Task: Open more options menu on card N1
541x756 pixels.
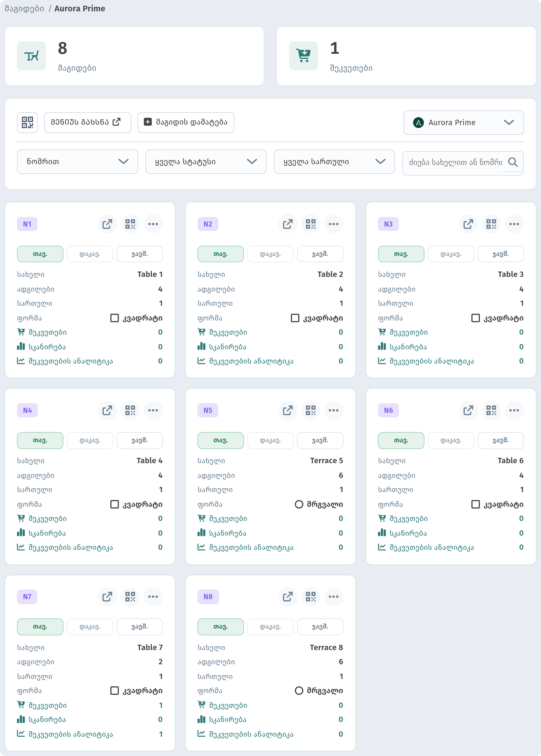Action: click(153, 224)
